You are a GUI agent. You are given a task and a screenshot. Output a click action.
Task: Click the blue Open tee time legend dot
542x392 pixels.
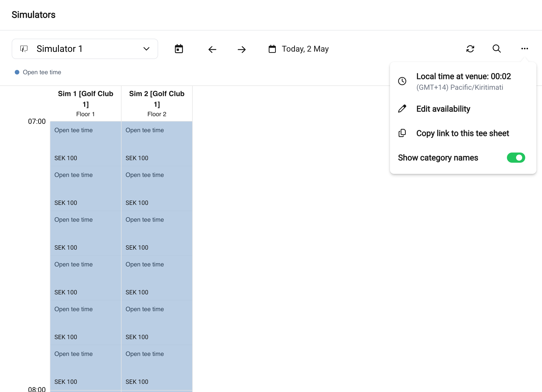[17, 72]
